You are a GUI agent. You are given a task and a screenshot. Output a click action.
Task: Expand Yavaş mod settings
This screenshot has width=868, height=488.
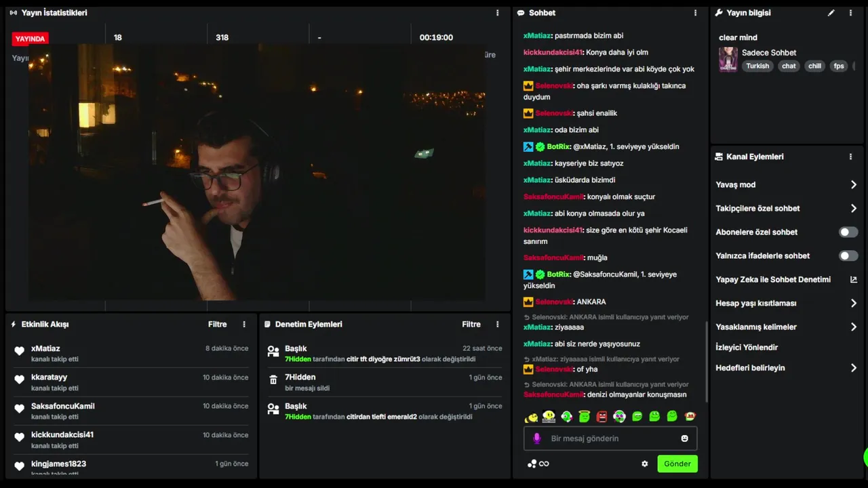pyautogui.click(x=787, y=184)
